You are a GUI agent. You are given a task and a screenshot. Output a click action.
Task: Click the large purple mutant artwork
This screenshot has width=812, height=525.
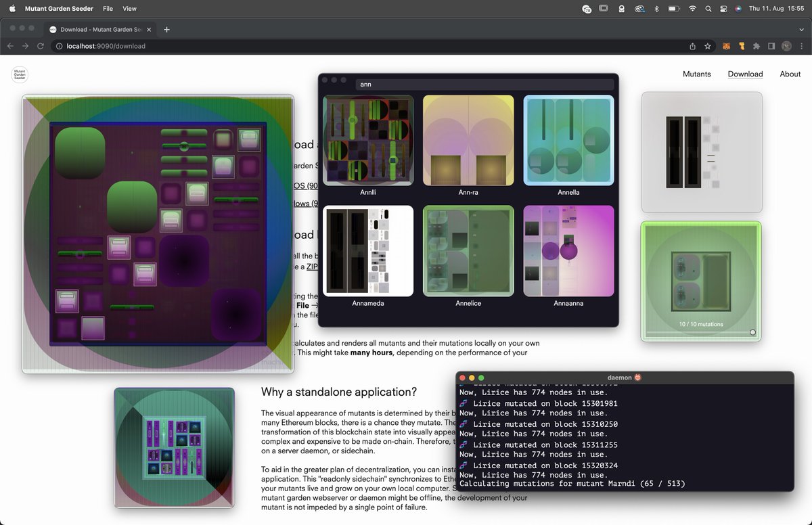[158, 234]
